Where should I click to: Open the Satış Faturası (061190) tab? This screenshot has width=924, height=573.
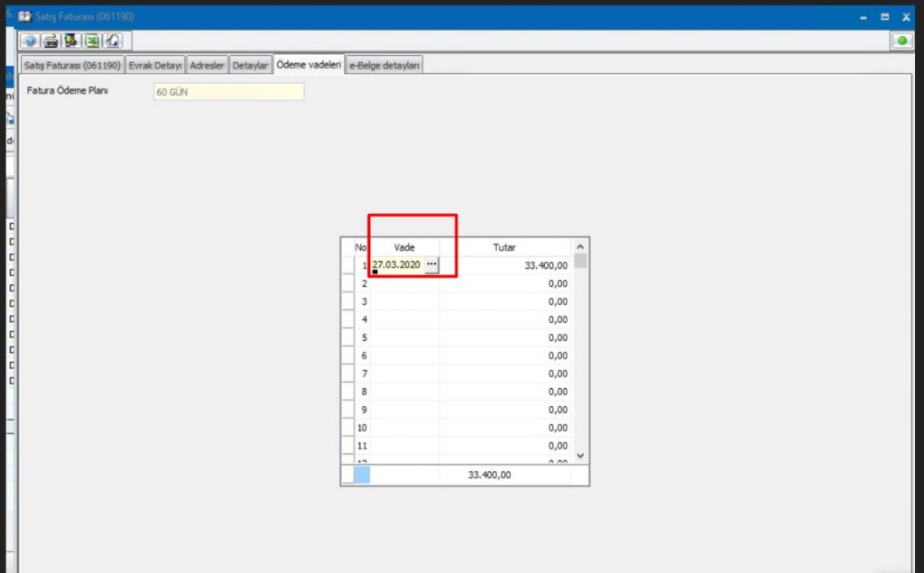tap(72, 66)
